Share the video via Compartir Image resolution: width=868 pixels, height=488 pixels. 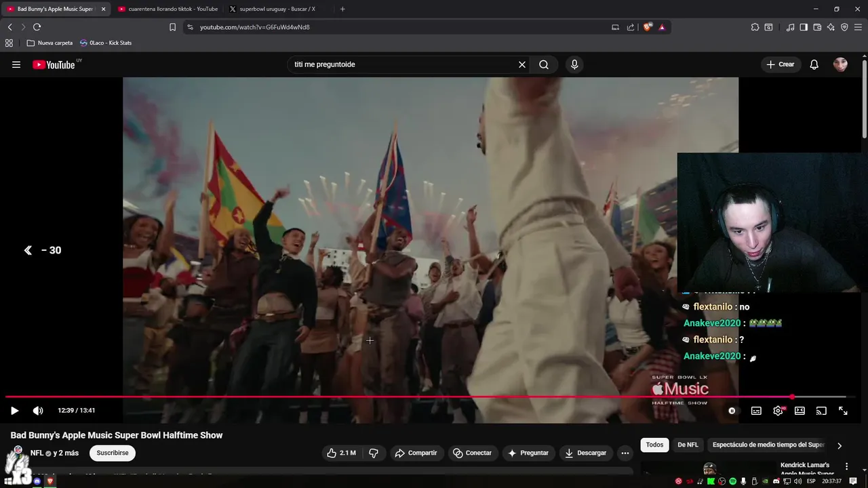pos(416,453)
